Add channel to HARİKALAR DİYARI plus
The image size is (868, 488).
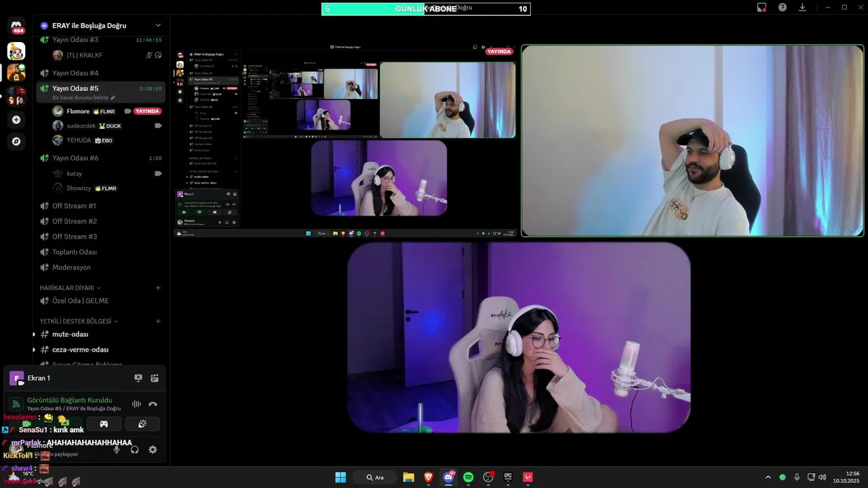(158, 288)
